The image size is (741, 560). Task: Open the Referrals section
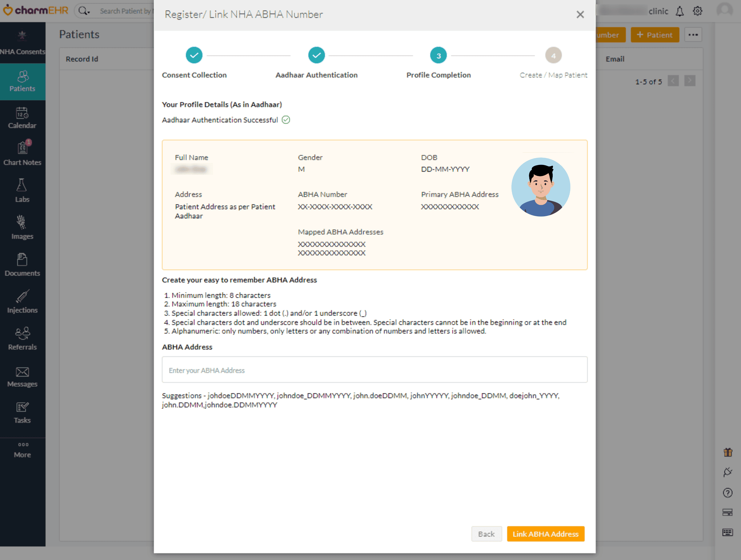[22, 338]
